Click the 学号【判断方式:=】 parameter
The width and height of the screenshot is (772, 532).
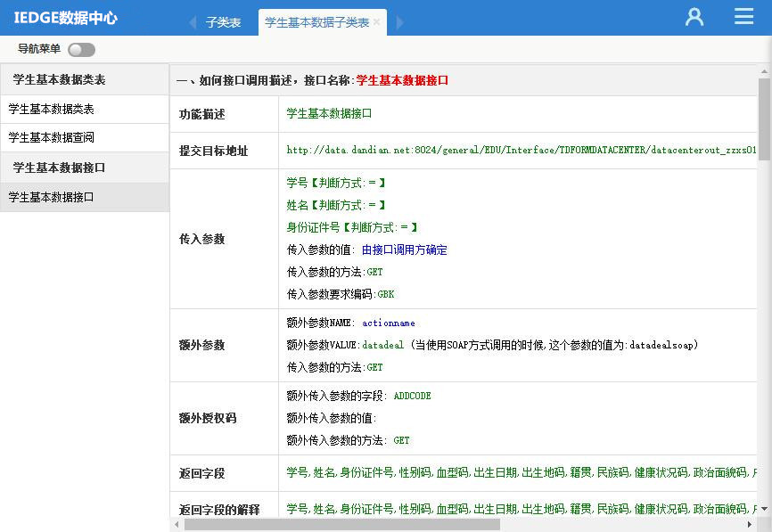point(336,183)
